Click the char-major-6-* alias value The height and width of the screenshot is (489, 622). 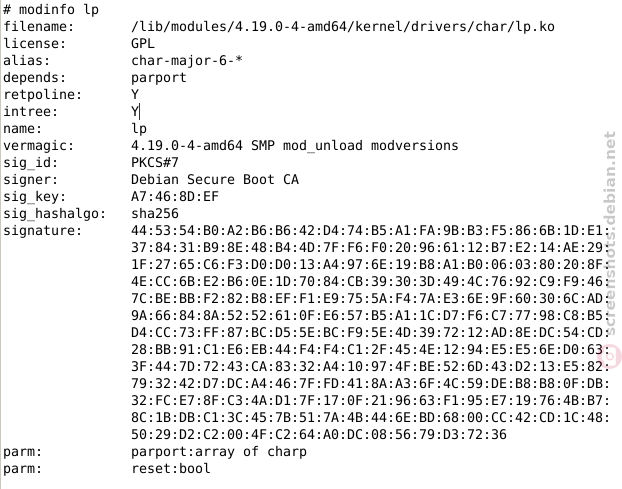click(187, 60)
